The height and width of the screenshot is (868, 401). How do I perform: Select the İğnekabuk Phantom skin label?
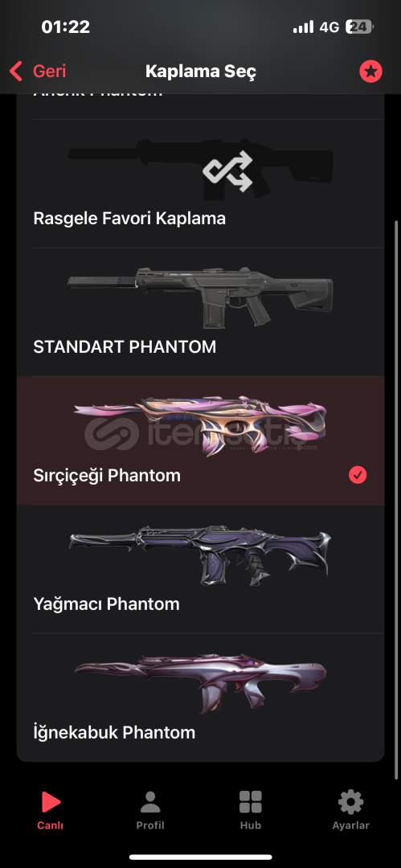pos(114,732)
